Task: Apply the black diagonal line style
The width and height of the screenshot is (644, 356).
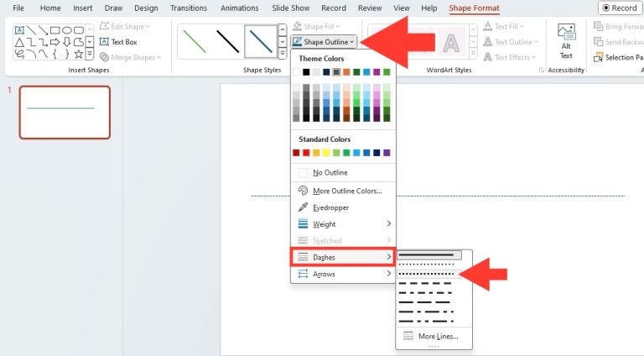Action: coord(226,40)
